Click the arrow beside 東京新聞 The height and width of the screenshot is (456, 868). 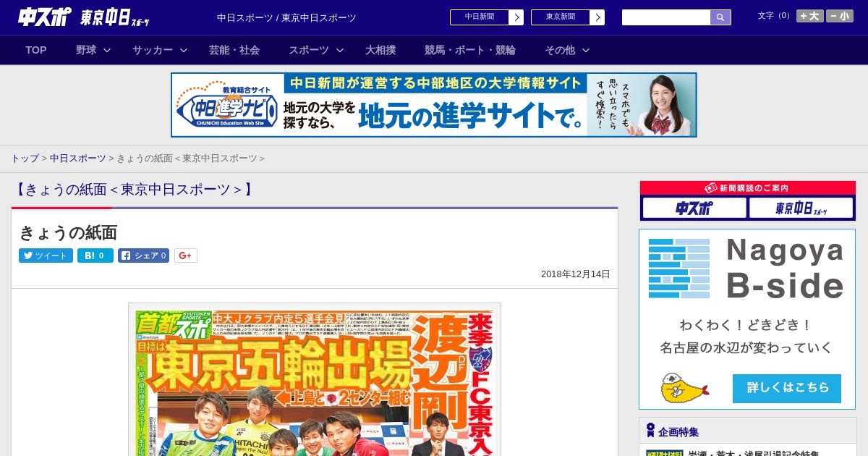[x=597, y=17]
